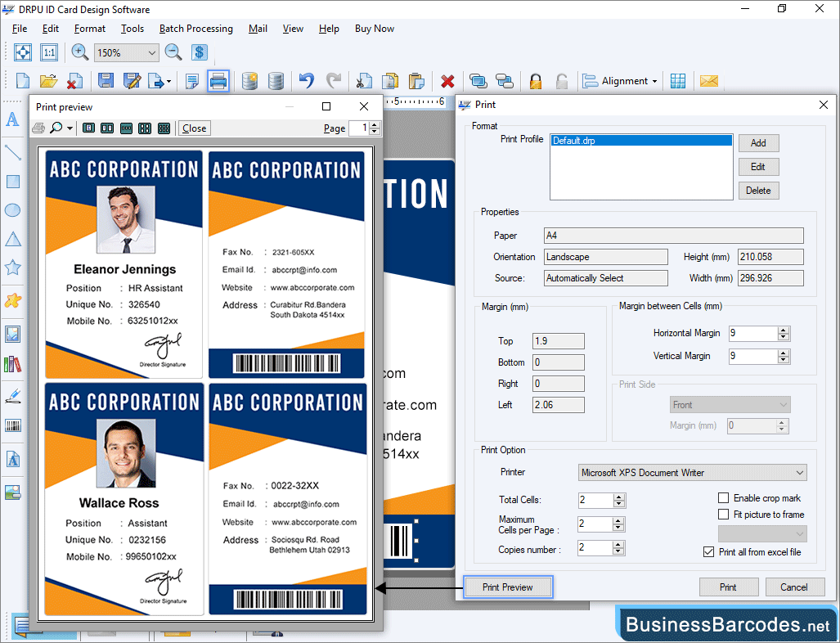
Task: Uncheck Print all from excel file
Action: 709,552
